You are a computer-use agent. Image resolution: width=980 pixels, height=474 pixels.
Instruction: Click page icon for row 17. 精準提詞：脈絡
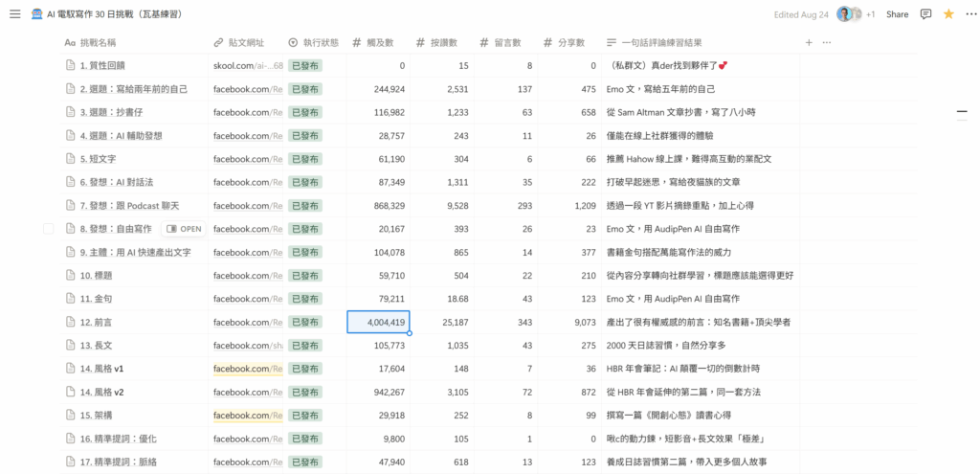pyautogui.click(x=71, y=463)
